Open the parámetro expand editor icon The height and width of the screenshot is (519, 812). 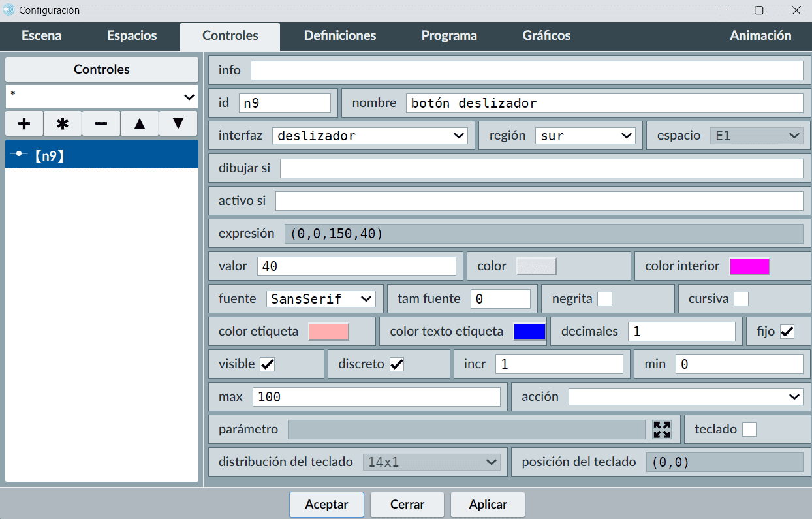coord(662,429)
